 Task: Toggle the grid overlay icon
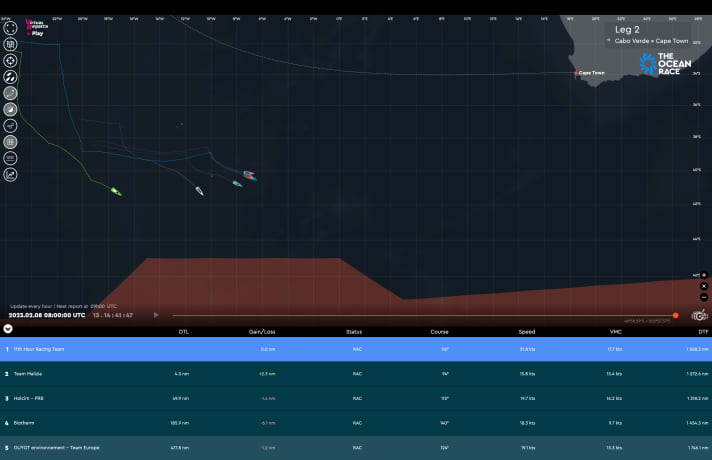10,142
